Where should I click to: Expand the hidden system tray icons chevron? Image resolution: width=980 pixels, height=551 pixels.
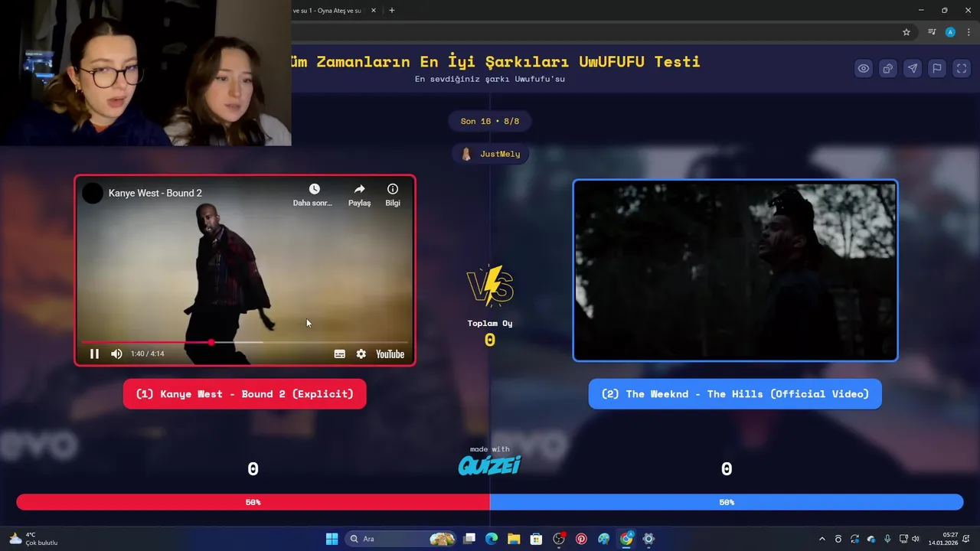(822, 539)
